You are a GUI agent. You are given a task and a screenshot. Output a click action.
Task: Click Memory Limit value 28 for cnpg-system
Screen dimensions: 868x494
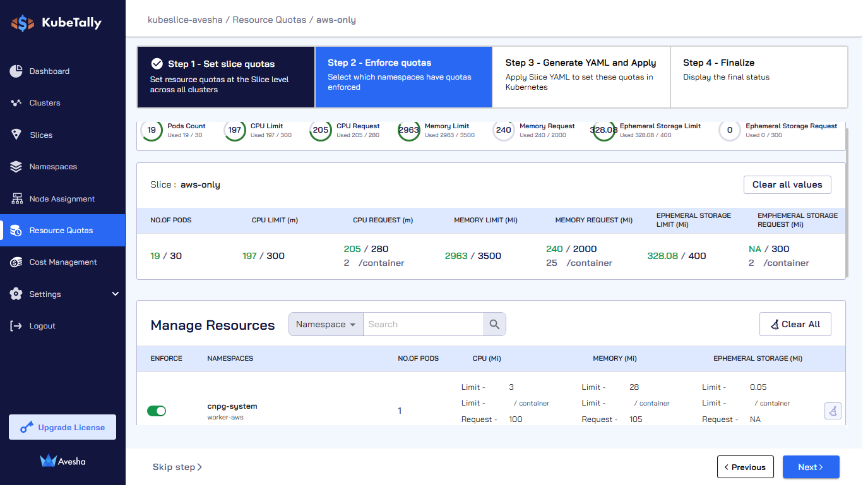click(x=634, y=387)
